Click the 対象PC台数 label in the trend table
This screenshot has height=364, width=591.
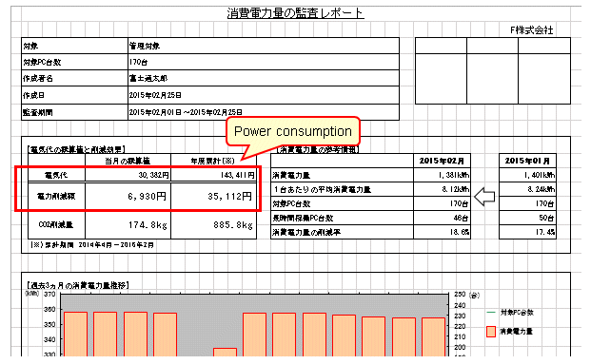coord(291,203)
